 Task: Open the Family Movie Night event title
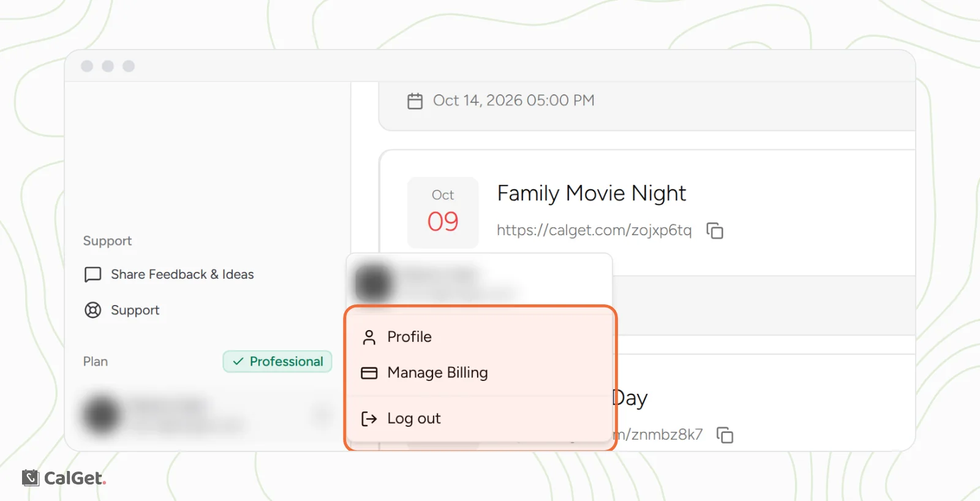coord(591,194)
